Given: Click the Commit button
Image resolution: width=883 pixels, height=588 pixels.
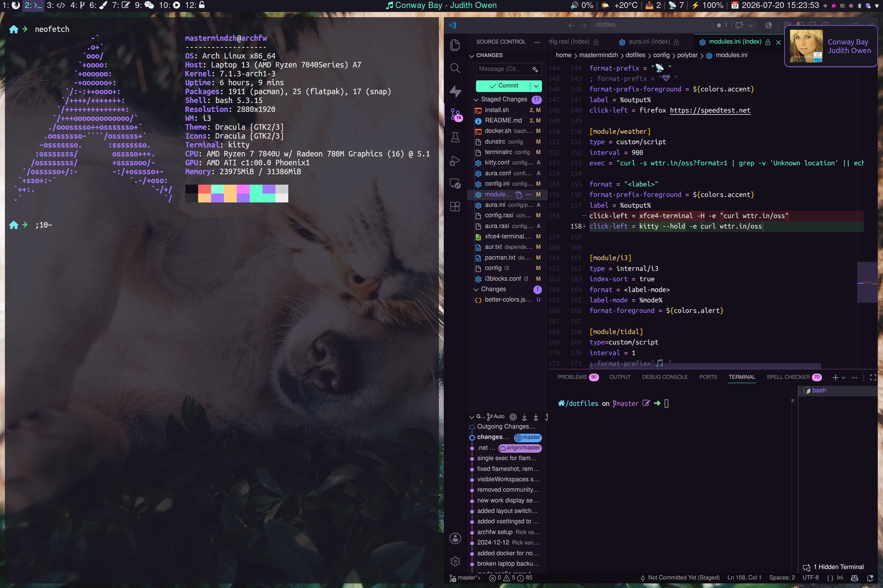Looking at the screenshot, I should tap(503, 86).
